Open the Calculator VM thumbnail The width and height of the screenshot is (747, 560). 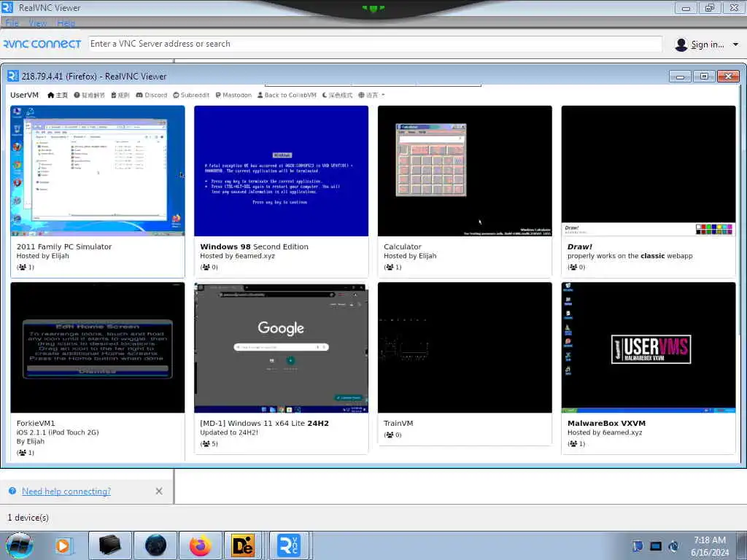[465, 171]
